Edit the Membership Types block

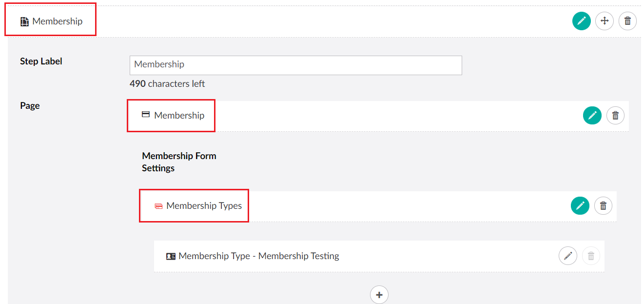tap(580, 206)
